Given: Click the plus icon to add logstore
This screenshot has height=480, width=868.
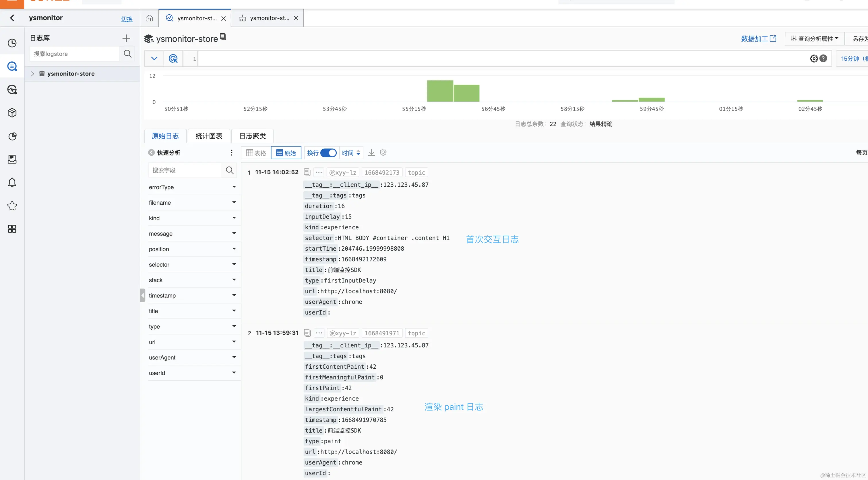Looking at the screenshot, I should click(126, 38).
